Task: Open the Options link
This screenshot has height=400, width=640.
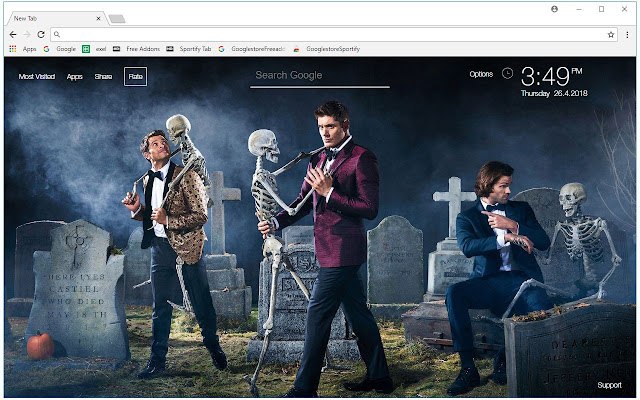Action: coord(481,74)
